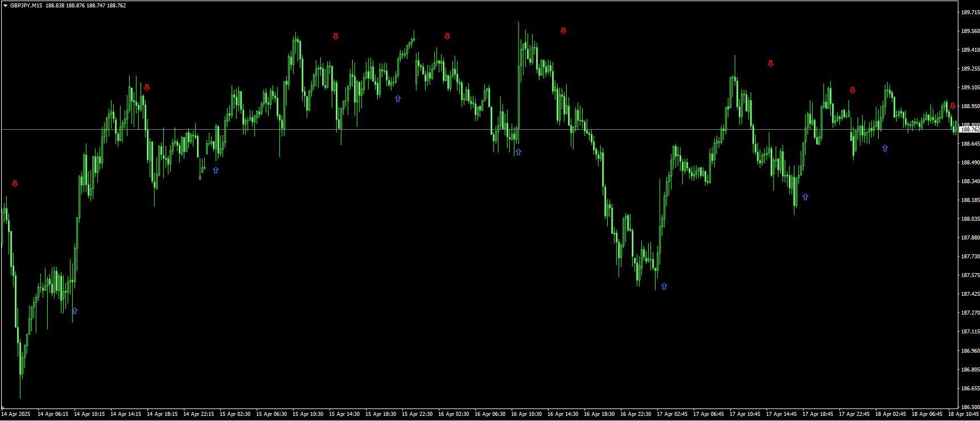Select the red sell arrow above the 16 Apr 14:30 candles
This screenshot has width=980, height=421.
563,31
